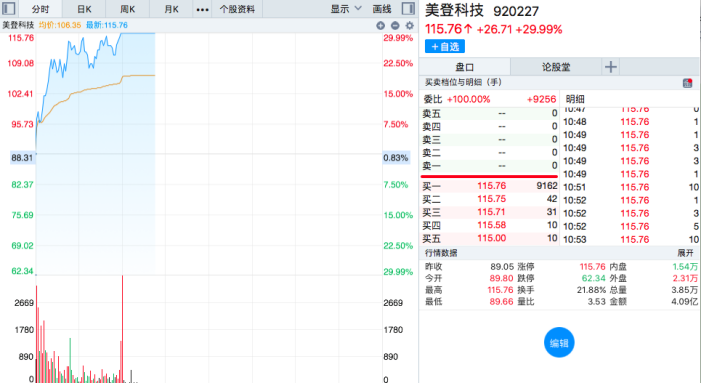Click the highlighted 0.83% percent axis marker
This screenshot has height=383, width=701.
(x=396, y=158)
